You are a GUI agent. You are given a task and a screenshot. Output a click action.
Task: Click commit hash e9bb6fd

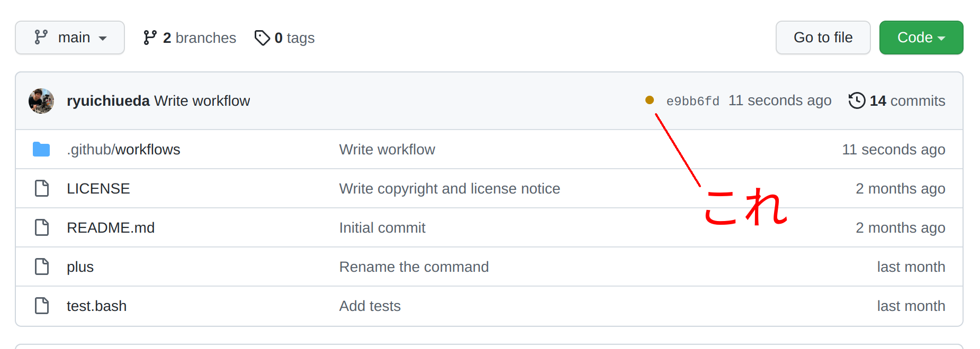[693, 100]
